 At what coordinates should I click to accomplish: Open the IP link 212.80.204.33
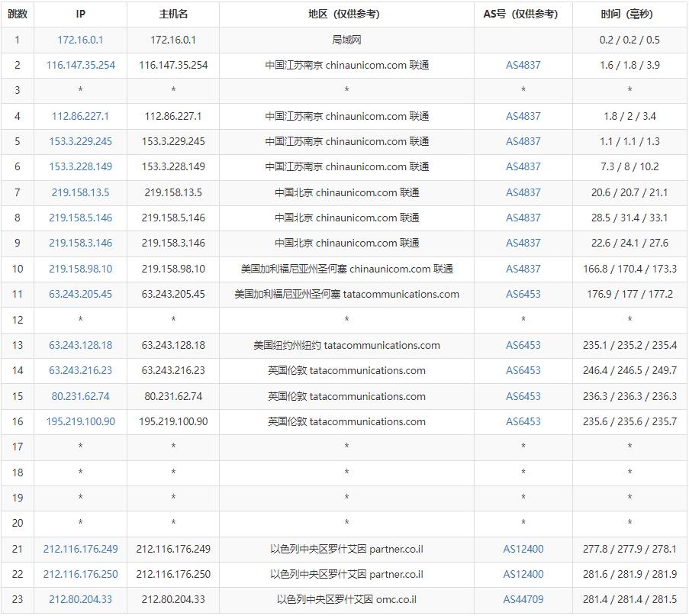[80, 599]
